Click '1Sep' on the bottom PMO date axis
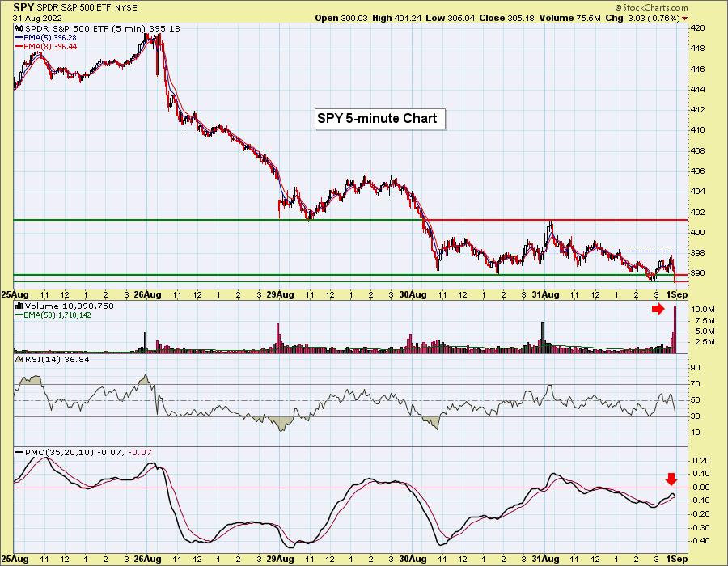728x566 pixels. (x=677, y=559)
